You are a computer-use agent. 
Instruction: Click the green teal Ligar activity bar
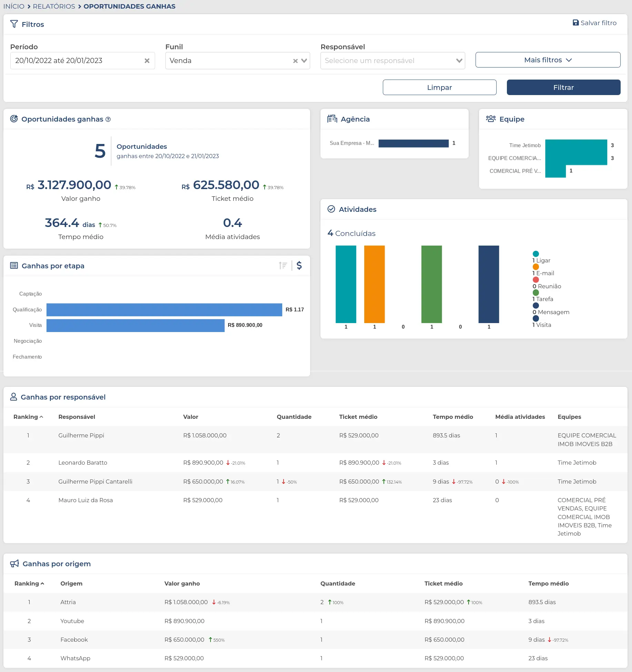pyautogui.click(x=346, y=284)
